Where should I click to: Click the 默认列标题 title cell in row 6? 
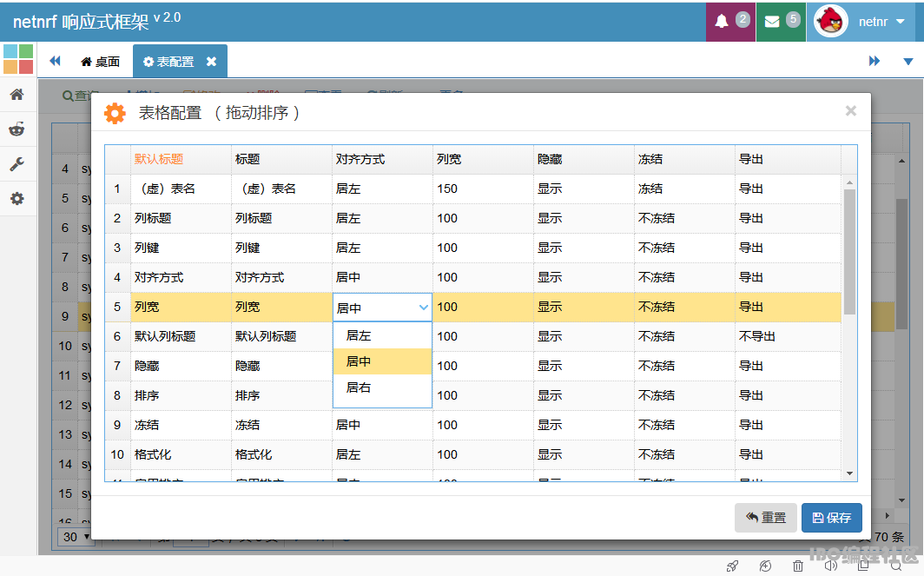pyautogui.click(x=281, y=336)
